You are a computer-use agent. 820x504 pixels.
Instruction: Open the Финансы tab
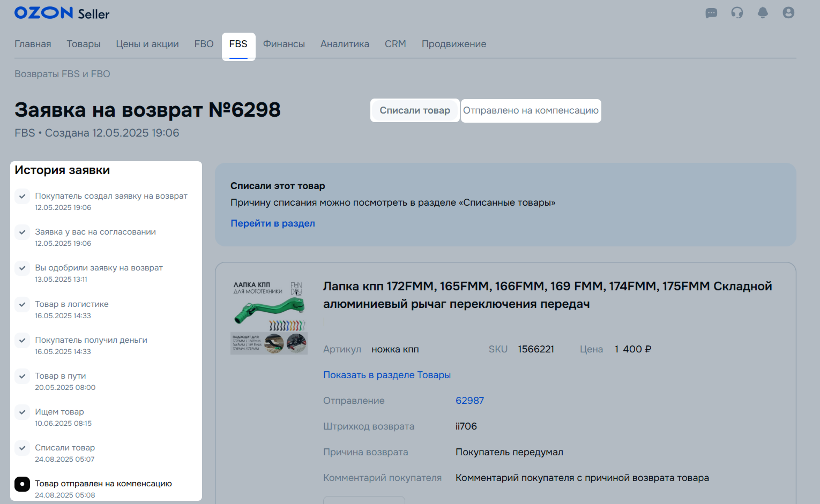coord(284,44)
